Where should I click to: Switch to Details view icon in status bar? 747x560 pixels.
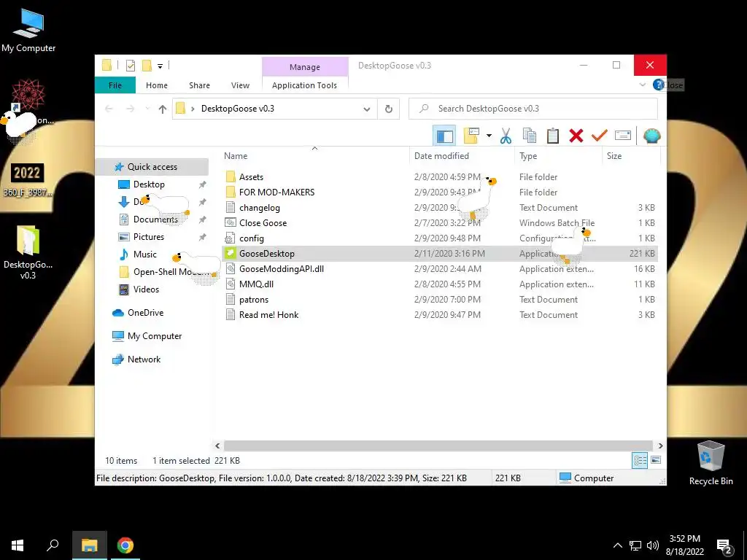640,460
